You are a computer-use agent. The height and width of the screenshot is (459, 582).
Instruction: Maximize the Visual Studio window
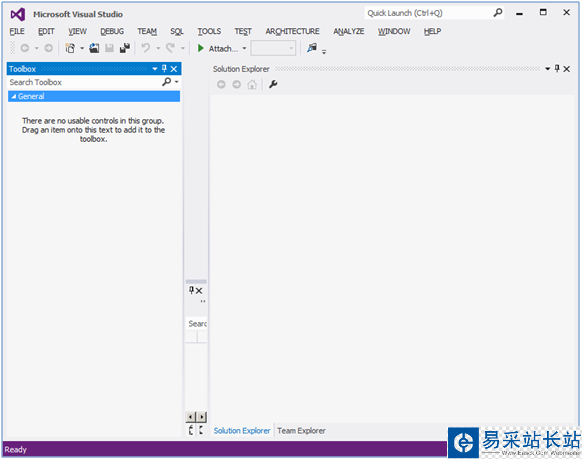543,13
